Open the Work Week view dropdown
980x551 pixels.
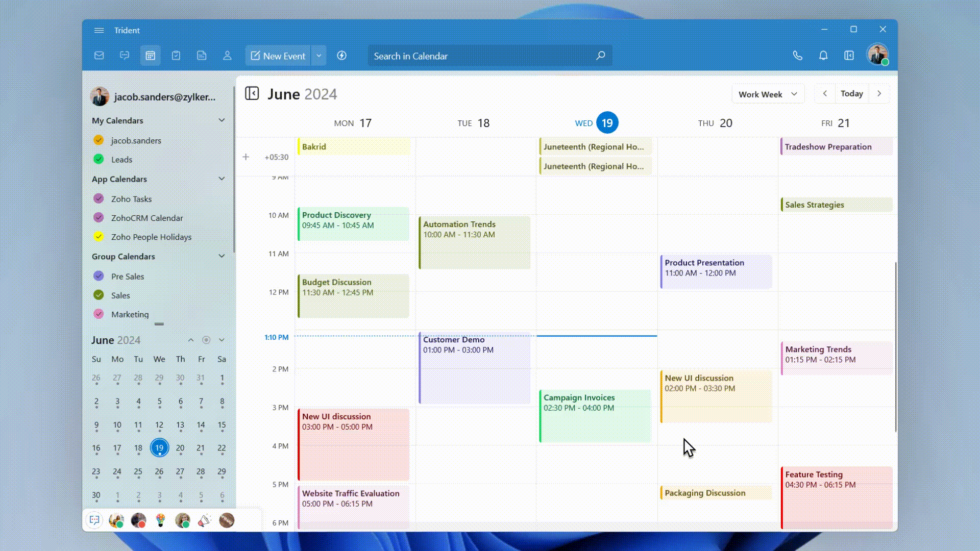point(768,94)
